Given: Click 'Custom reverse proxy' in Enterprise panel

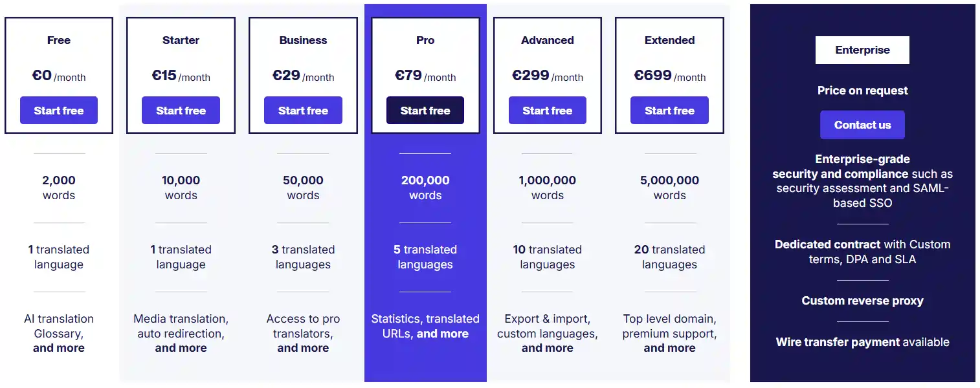Looking at the screenshot, I should [862, 300].
